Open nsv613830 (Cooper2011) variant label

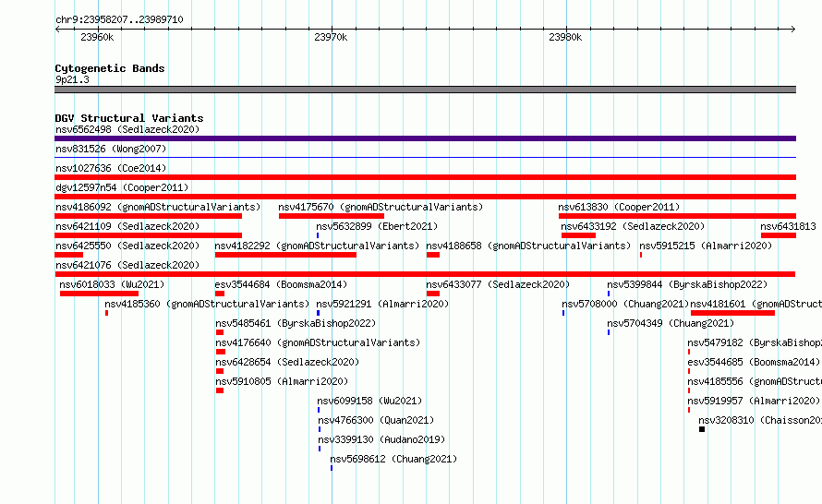coord(619,207)
